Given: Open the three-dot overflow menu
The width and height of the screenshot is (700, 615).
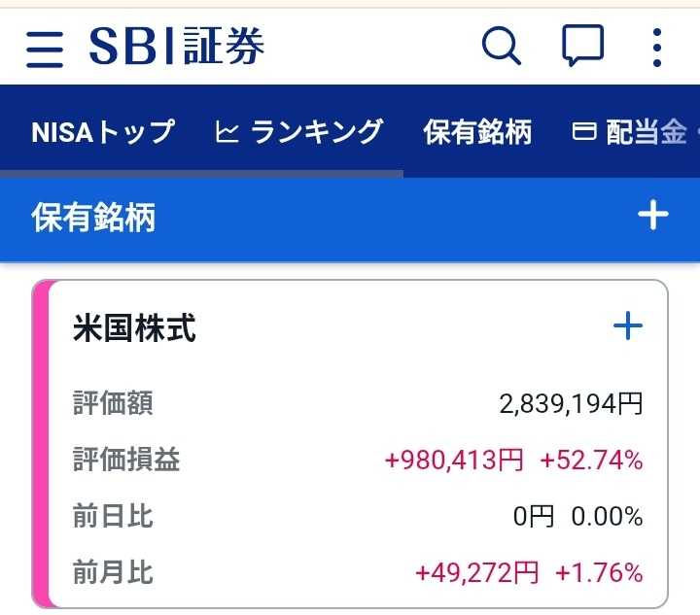Looking at the screenshot, I should 657,47.
